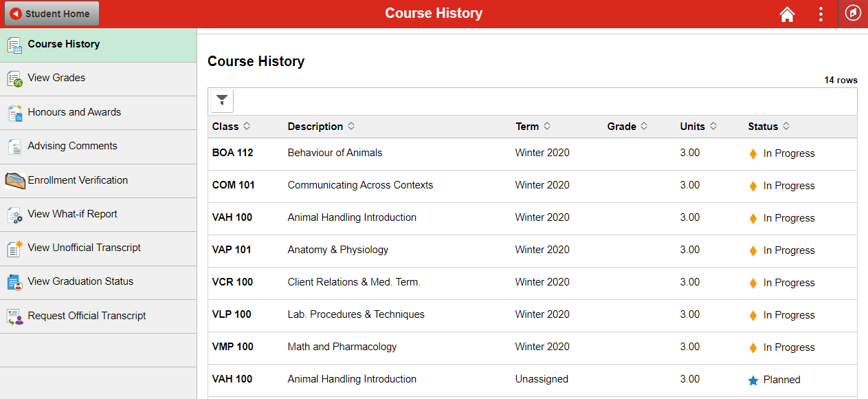Open View What-if Report menu item
868x399 pixels.
[x=98, y=215]
